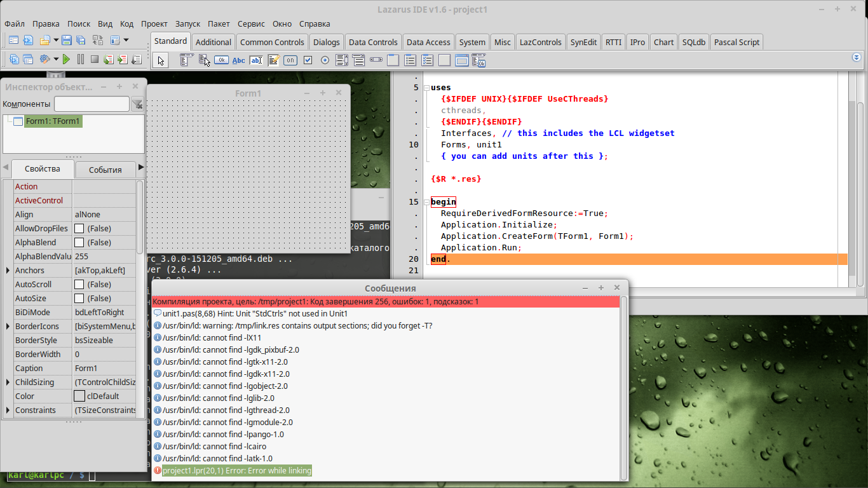Viewport: 868px width, 488px height.
Task: Click the Pause debugging icon
Action: pyautogui.click(x=81, y=59)
